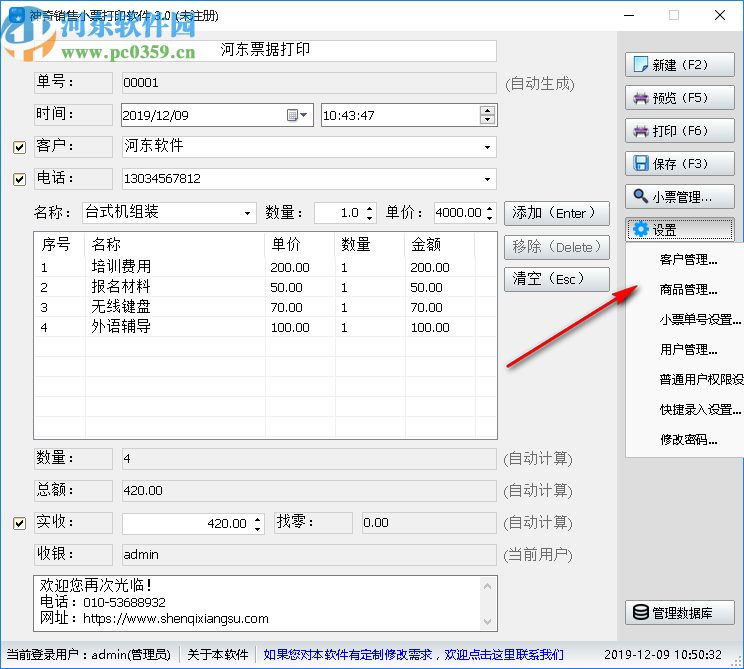Viewport: 744px width, 669px height.
Task: Click the 小票管理 button label
Action: pos(682,197)
